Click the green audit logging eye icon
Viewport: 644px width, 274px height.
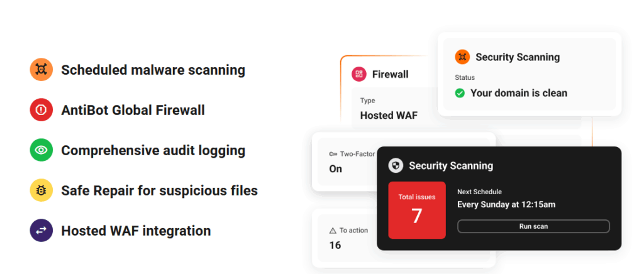click(41, 150)
